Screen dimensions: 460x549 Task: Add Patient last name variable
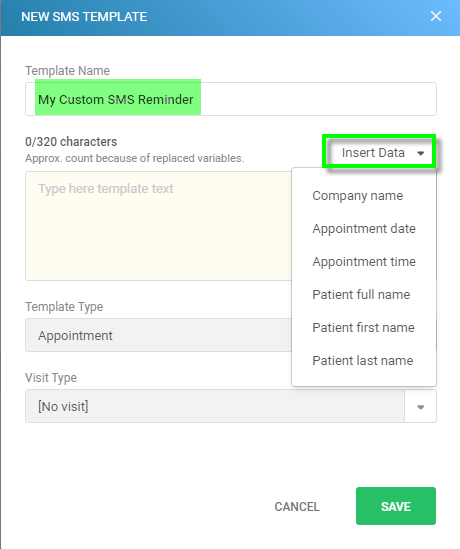pyautogui.click(x=363, y=361)
